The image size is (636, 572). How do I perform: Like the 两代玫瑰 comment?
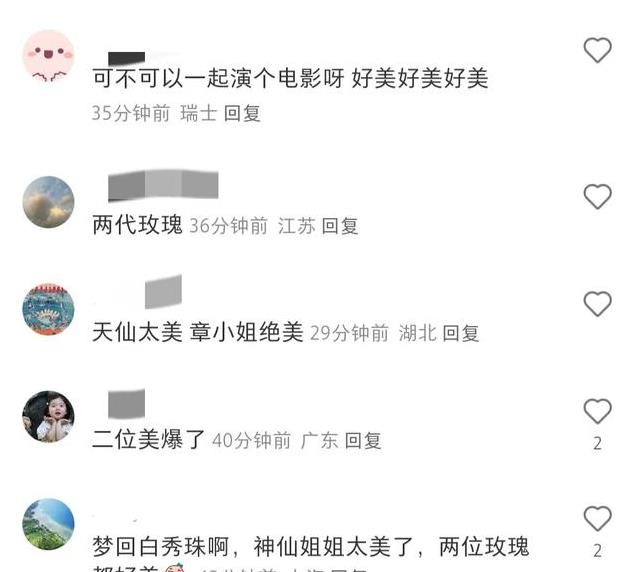click(597, 197)
